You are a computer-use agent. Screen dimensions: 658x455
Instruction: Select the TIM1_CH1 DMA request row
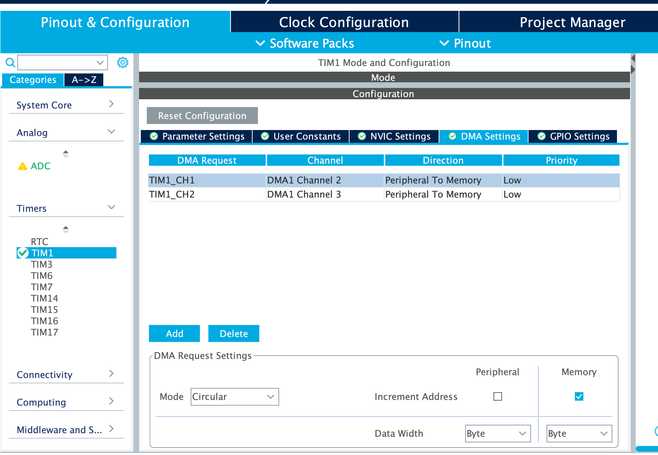click(384, 180)
